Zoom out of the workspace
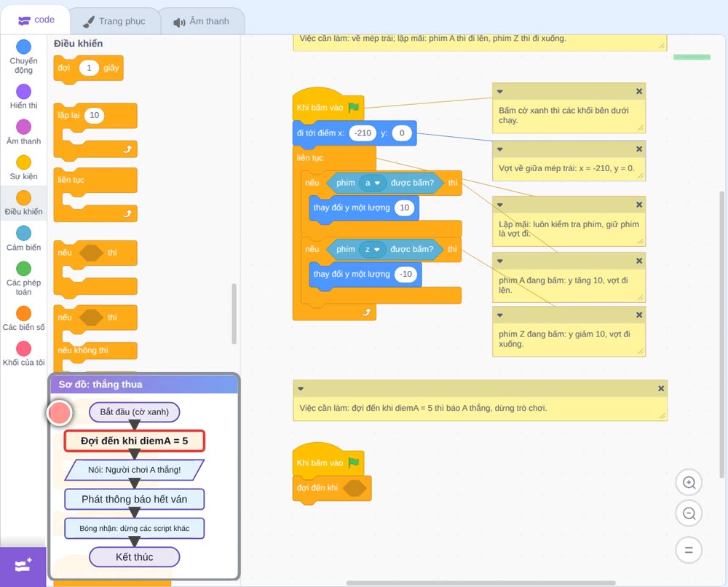The width and height of the screenshot is (728, 587). point(689,513)
